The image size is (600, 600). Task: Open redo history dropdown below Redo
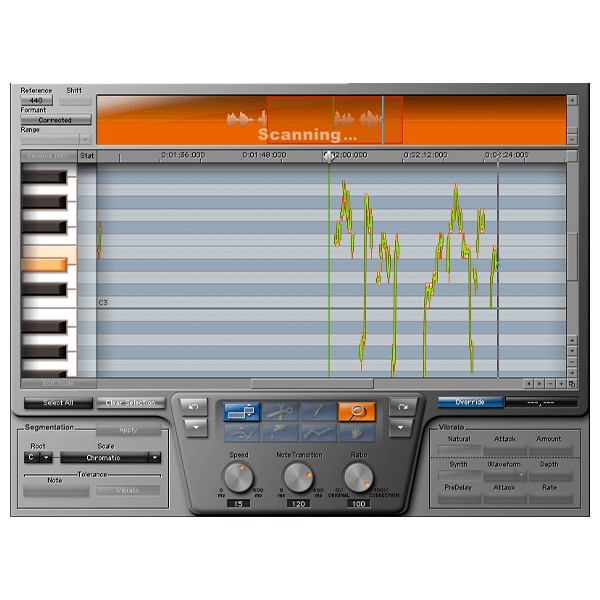tap(401, 428)
